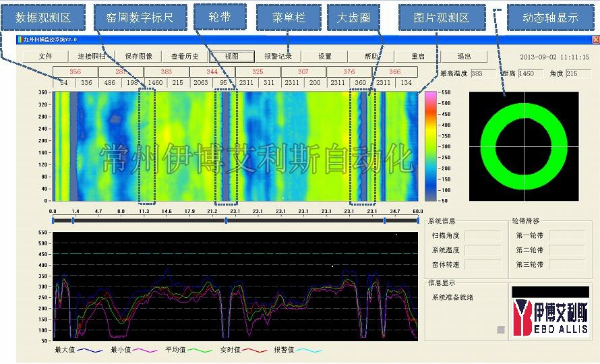The width and height of the screenshot is (600, 364).
Task: Click the leftmost blue range slider handle
Action: point(53,220)
